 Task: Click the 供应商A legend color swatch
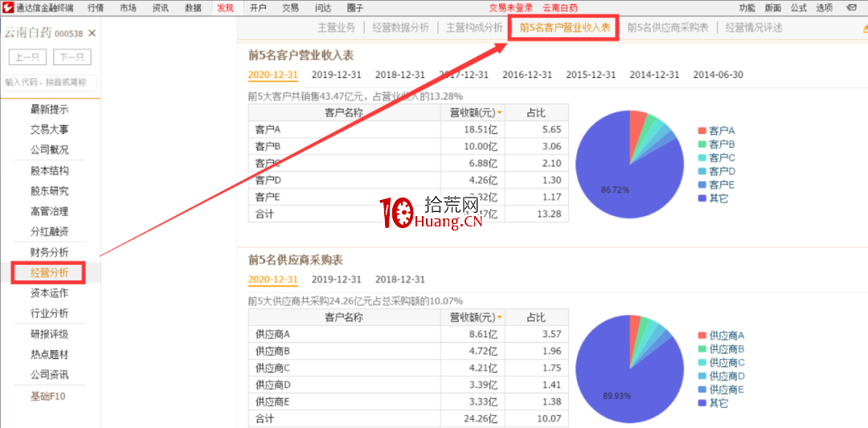(x=702, y=336)
